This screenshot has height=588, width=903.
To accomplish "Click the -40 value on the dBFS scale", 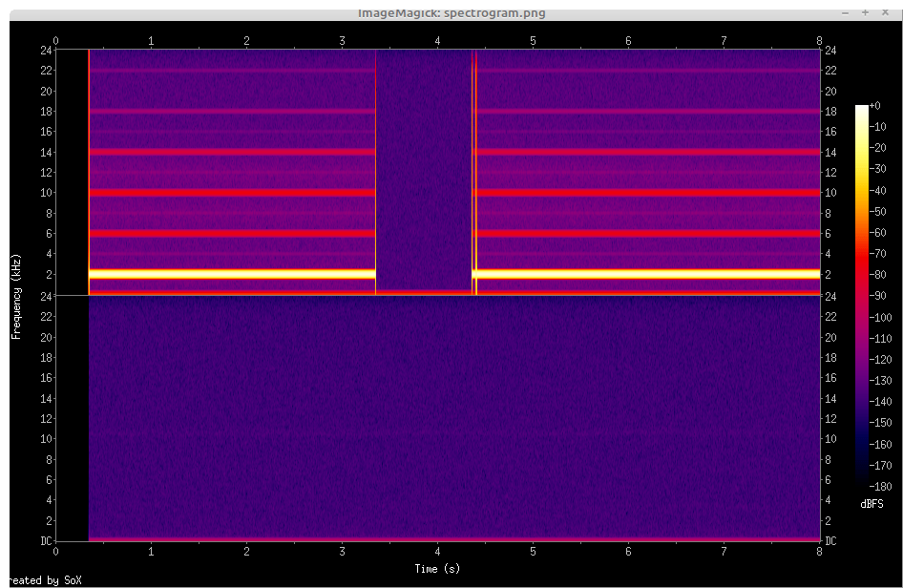I will click(877, 191).
